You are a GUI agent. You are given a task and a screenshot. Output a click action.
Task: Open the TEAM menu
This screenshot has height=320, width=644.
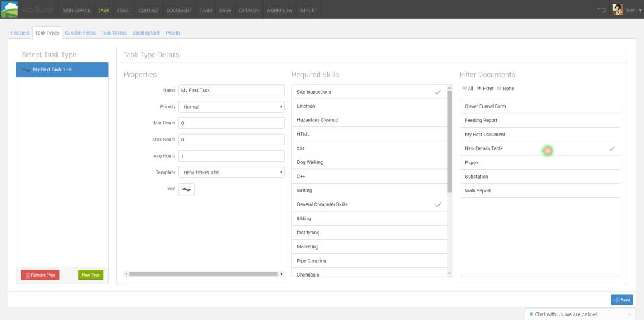click(x=206, y=10)
